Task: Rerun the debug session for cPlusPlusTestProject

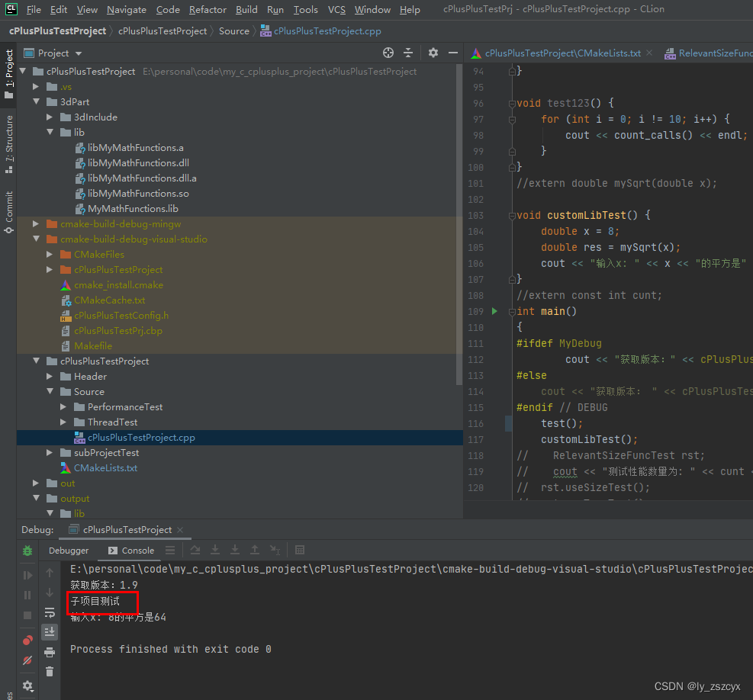Action: click(27, 550)
